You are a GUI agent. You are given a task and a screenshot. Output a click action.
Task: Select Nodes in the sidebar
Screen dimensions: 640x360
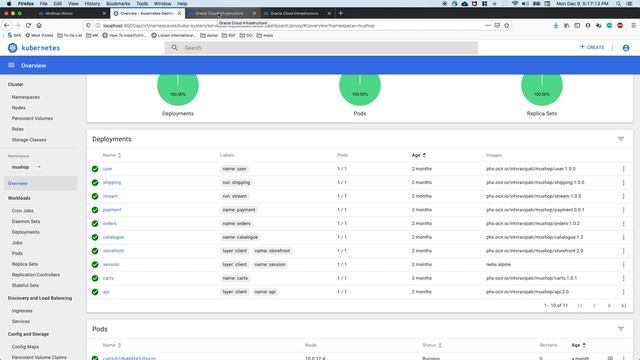click(x=18, y=108)
